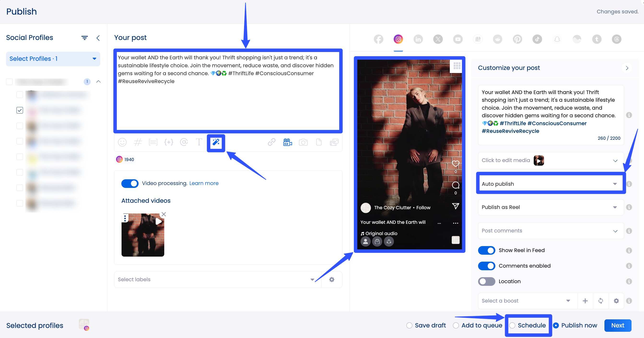Select the Instagram network tab icon
The width and height of the screenshot is (644, 338).
coord(398,39)
